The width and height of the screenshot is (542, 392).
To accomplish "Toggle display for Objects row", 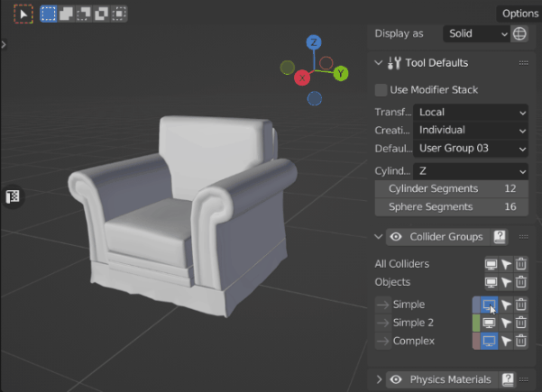I will tap(491, 282).
